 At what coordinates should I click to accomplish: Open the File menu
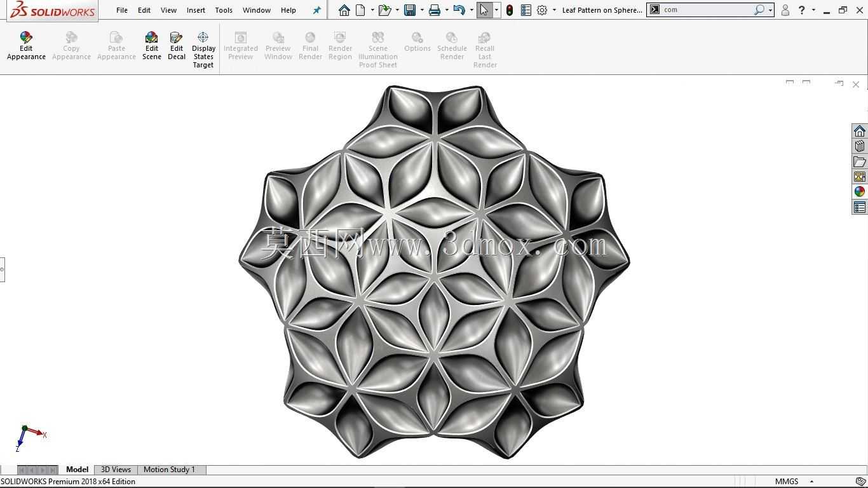(122, 10)
